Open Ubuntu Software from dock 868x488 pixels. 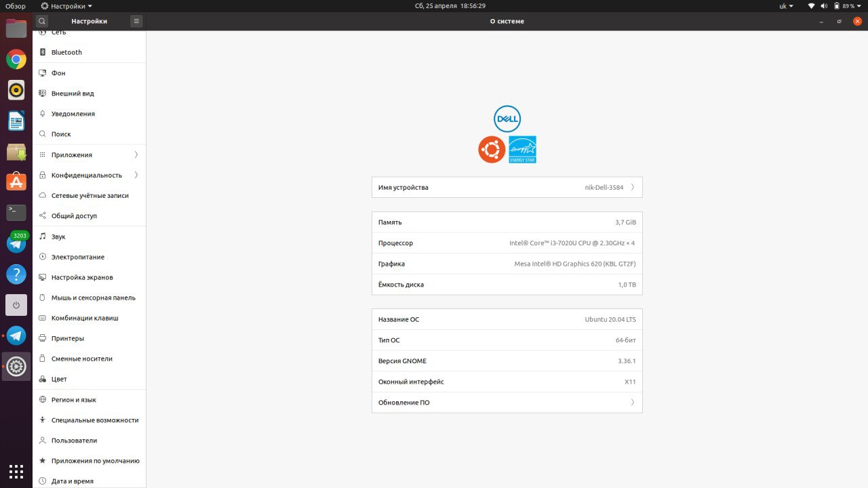16,182
